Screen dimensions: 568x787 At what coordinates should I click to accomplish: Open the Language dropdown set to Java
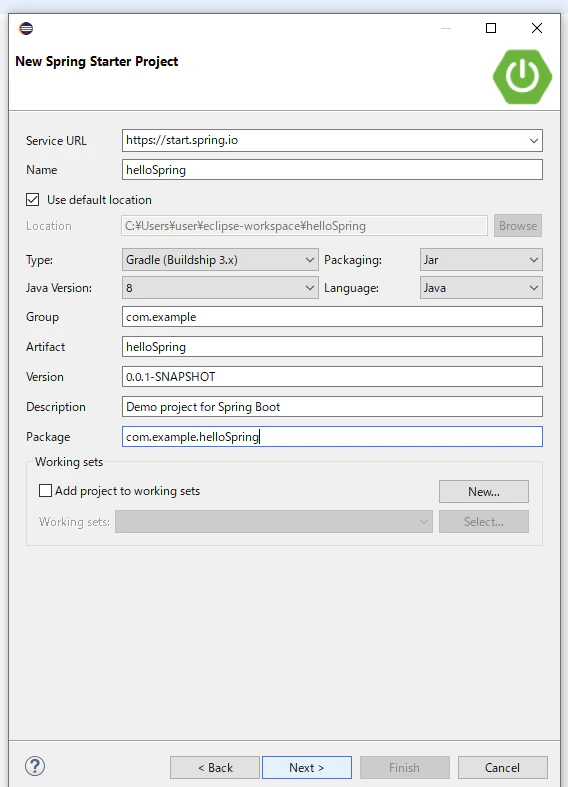[x=481, y=288]
